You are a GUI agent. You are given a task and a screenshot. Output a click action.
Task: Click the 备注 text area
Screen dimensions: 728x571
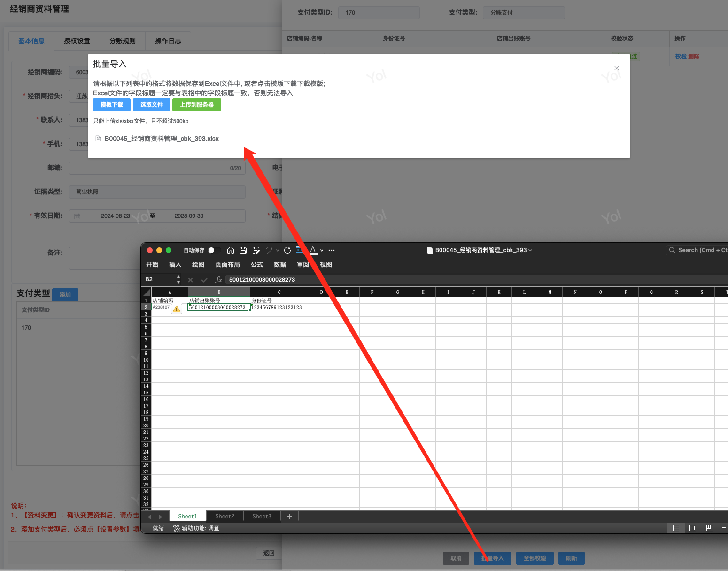click(105, 258)
